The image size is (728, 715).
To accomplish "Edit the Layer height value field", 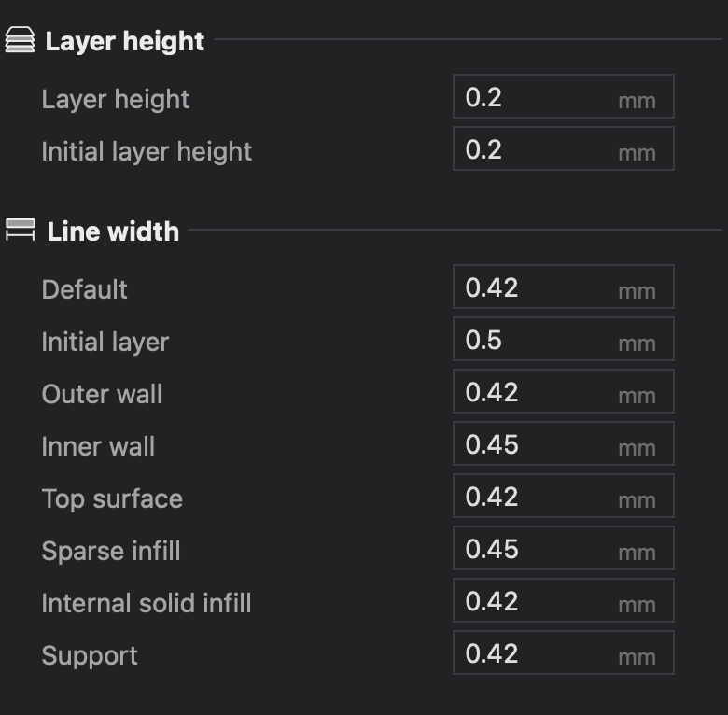I will pos(563,96).
